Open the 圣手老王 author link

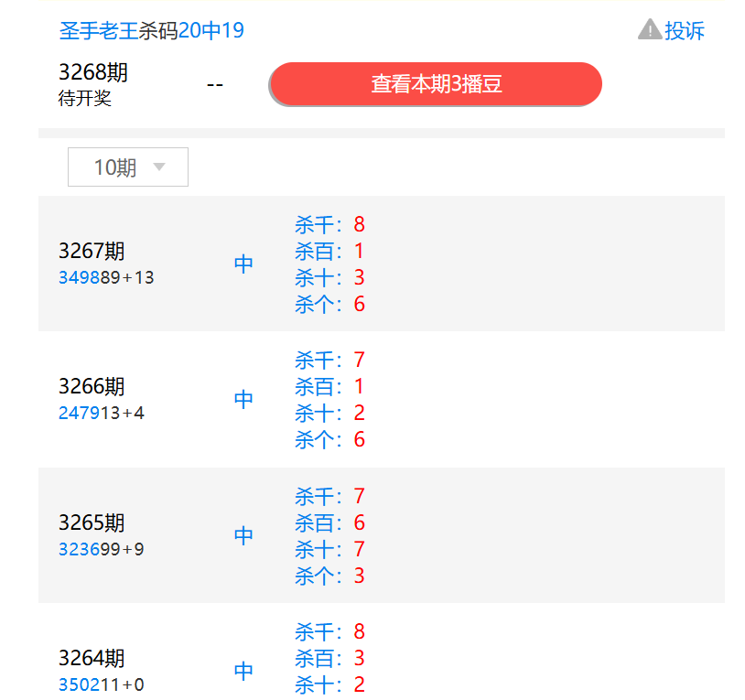[98, 30]
